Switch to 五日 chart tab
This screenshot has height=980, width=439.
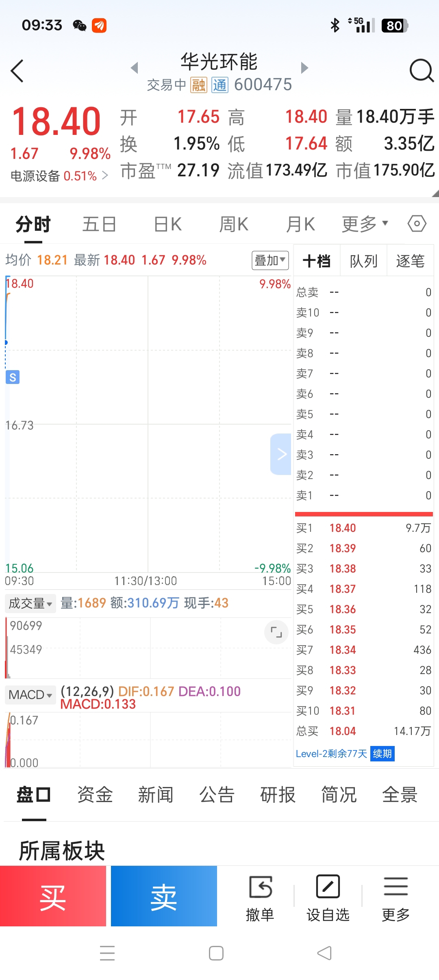coord(100,224)
